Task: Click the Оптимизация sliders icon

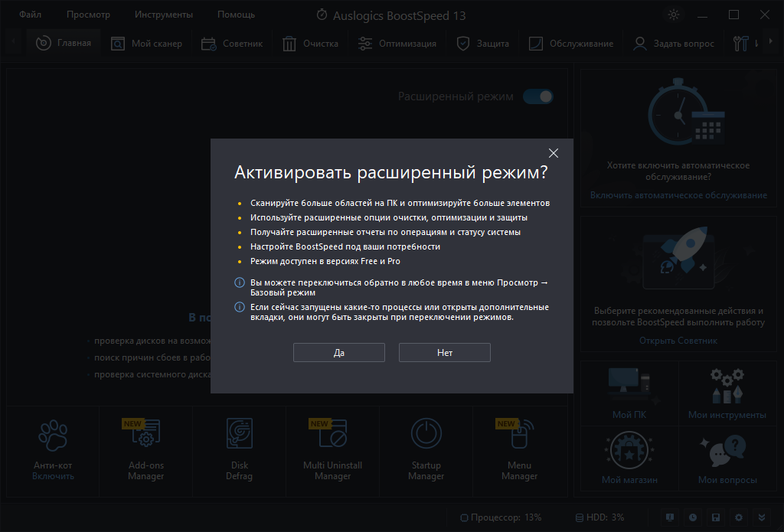Action: pyautogui.click(x=365, y=44)
